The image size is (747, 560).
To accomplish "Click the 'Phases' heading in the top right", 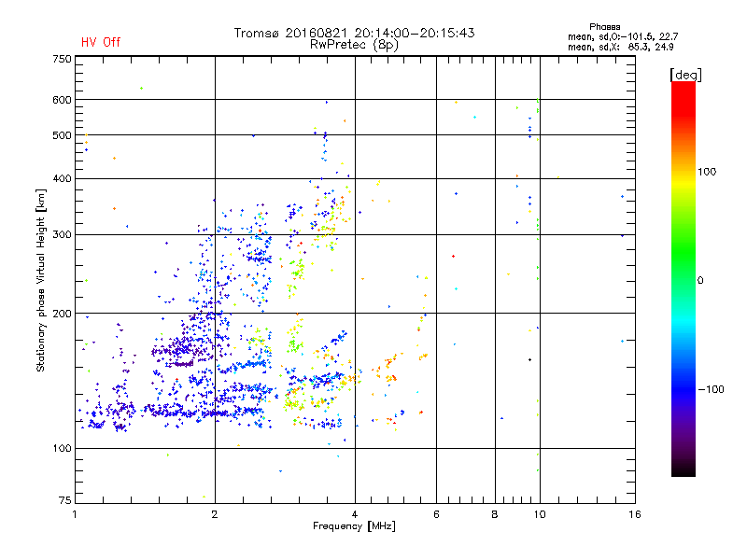I will pyautogui.click(x=604, y=27).
